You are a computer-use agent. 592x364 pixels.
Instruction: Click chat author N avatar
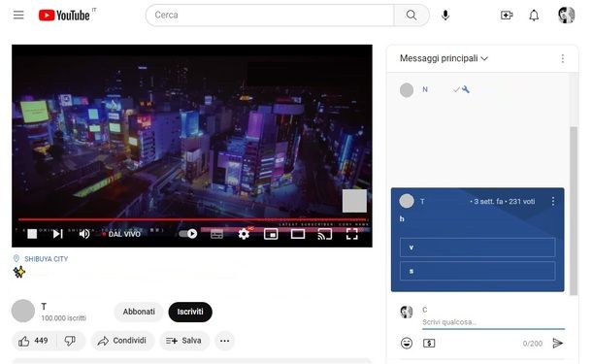407,90
